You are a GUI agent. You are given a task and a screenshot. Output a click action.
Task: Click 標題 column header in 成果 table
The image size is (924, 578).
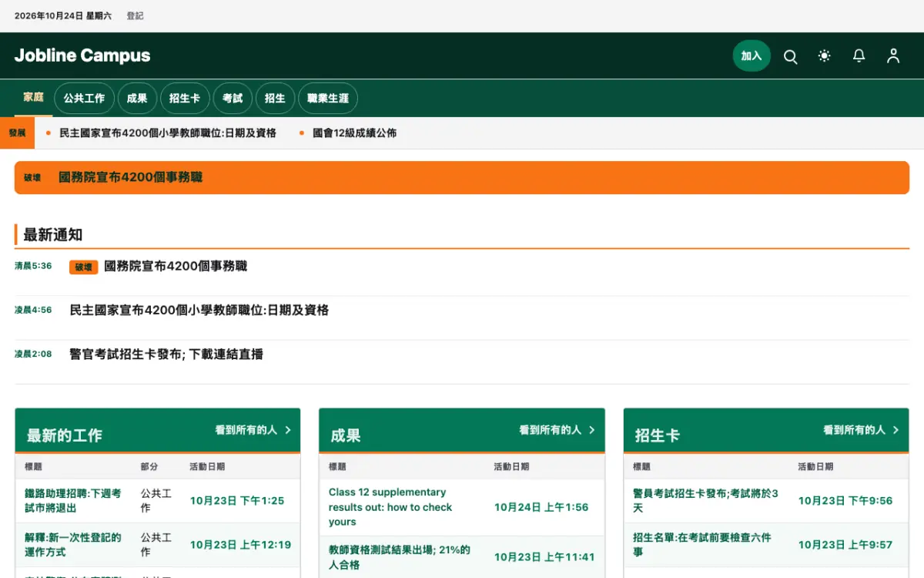pyautogui.click(x=338, y=467)
